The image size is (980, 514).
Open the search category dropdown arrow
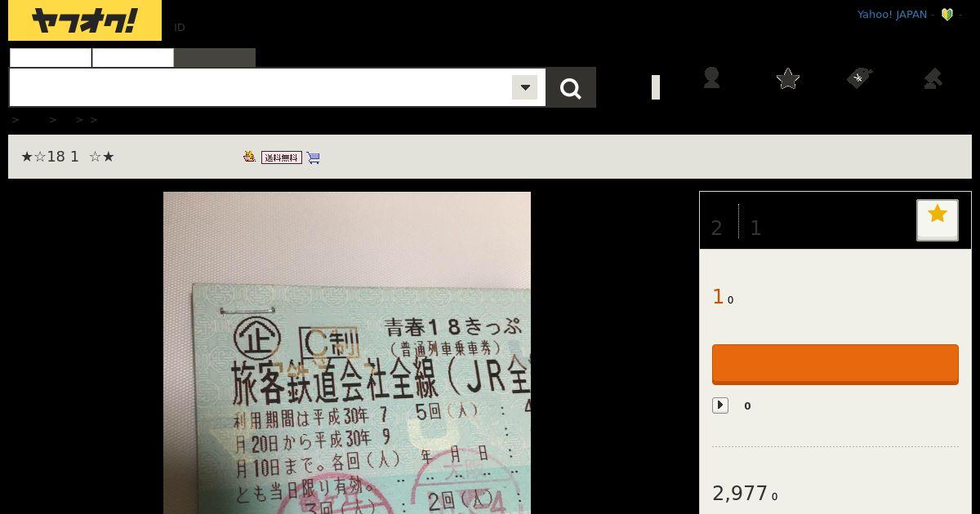524,87
